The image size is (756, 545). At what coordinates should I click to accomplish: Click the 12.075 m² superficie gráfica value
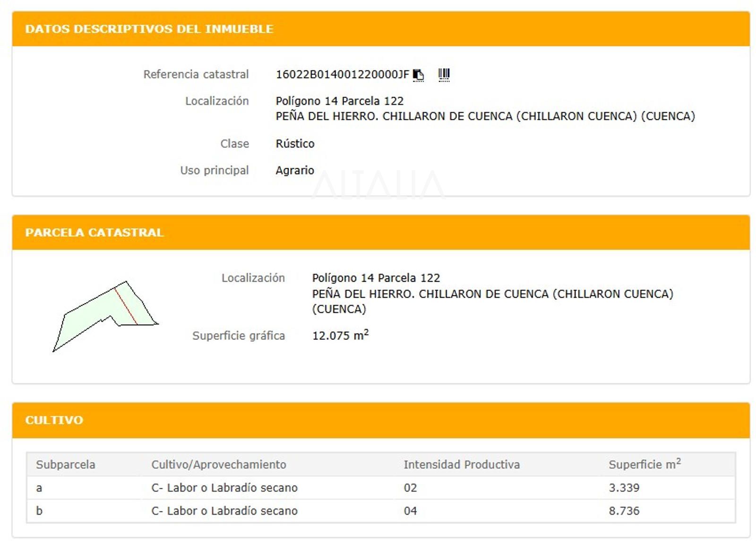(x=340, y=336)
